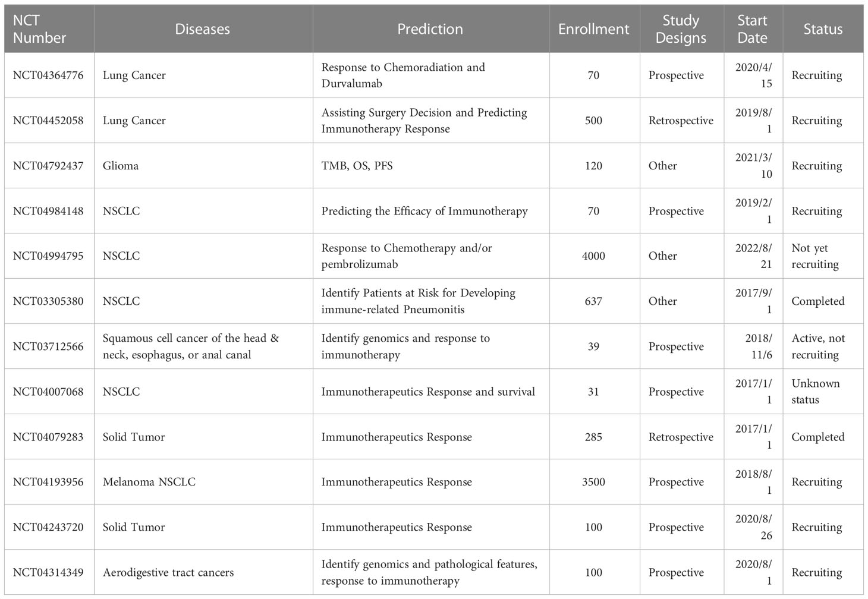Click trial number NCT03712566
This screenshot has width=868, height=599.
pyautogui.click(x=48, y=346)
